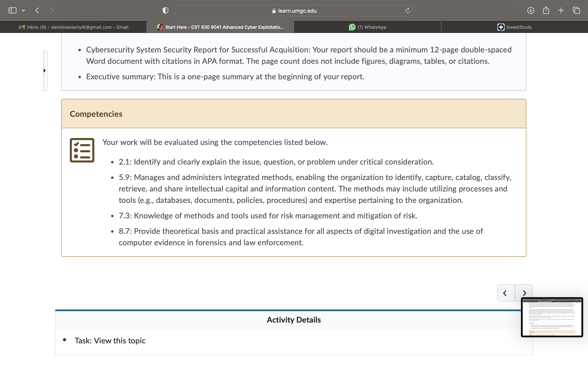The image size is (588, 367).
Task: Select the Start Here CST 630 tab
Action: (220, 27)
